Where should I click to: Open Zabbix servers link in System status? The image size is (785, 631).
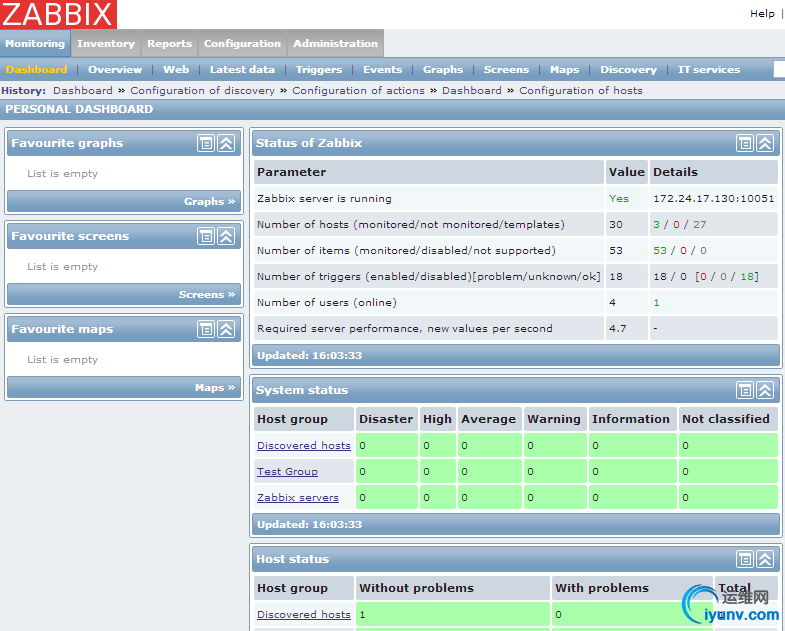click(x=298, y=497)
